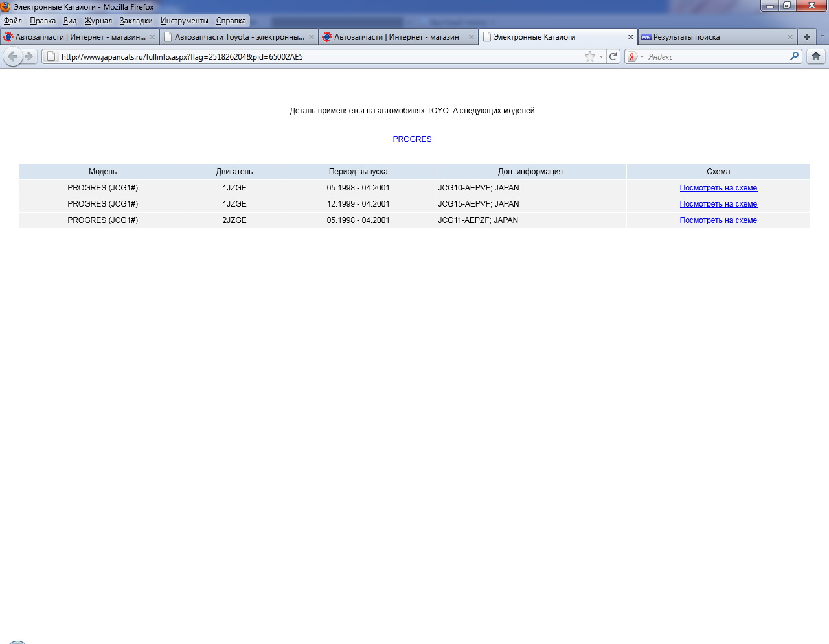Screen dimensions: 829x644
Task: Open the Закладки menu
Action: coord(136,21)
